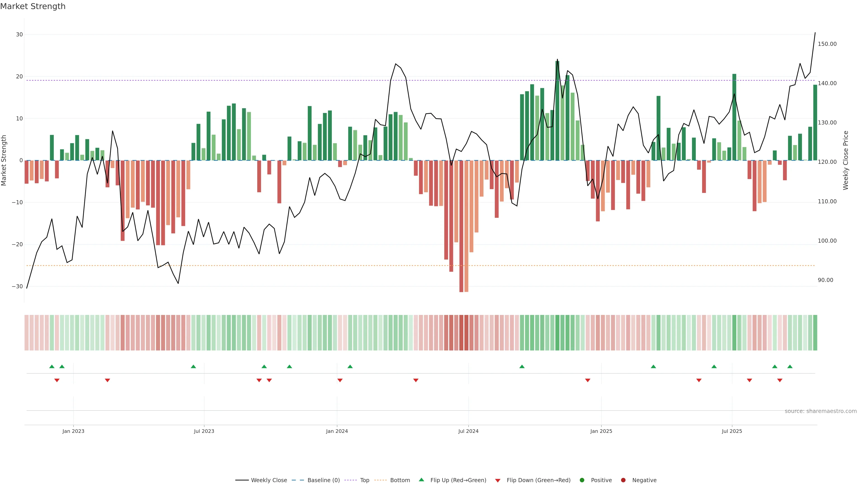Select the Jan 2024 x-axis label

pos(337,431)
